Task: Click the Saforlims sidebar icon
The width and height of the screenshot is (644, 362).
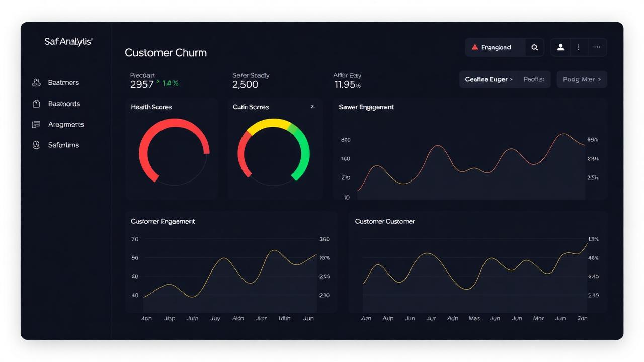Action: [36, 145]
